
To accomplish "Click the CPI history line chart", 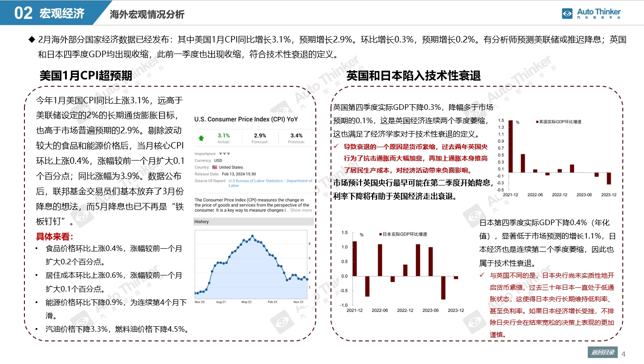I will click(x=251, y=263).
